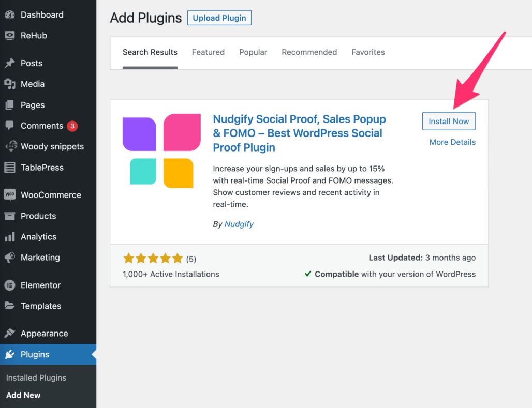Open the Nudgify author link

[239, 224]
